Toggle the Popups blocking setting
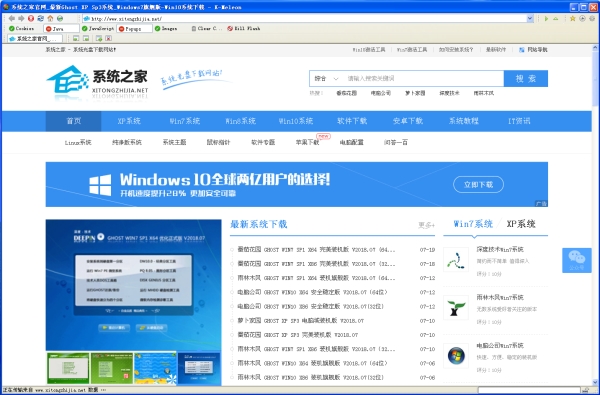Screen dimensions: 600x395 pos(134,28)
